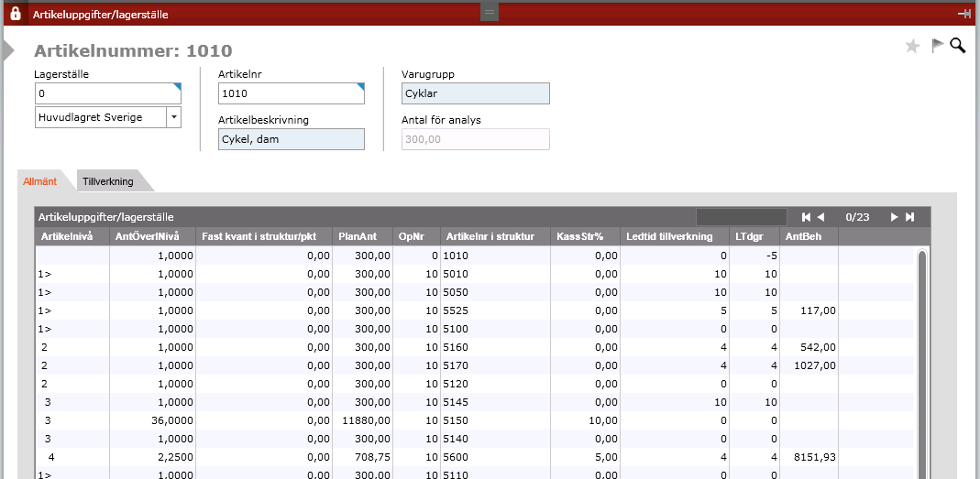Open search with the magnifier icon
Viewport: 980px width, 479px height.
(957, 46)
